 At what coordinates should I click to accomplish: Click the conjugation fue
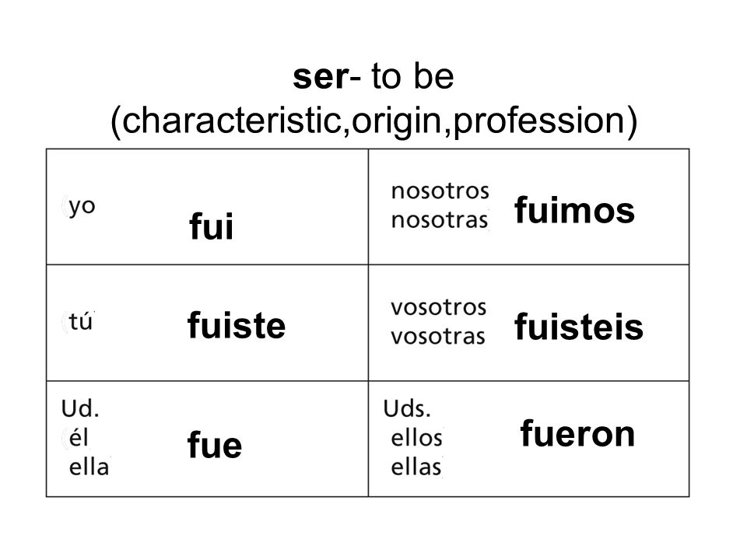[x=215, y=445]
